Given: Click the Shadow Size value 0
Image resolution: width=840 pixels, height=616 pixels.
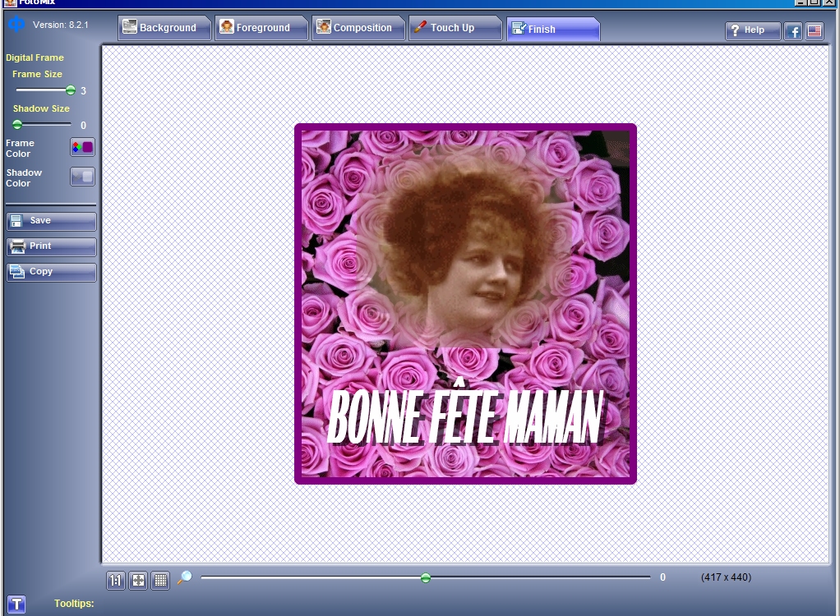Looking at the screenshot, I should 84,125.
